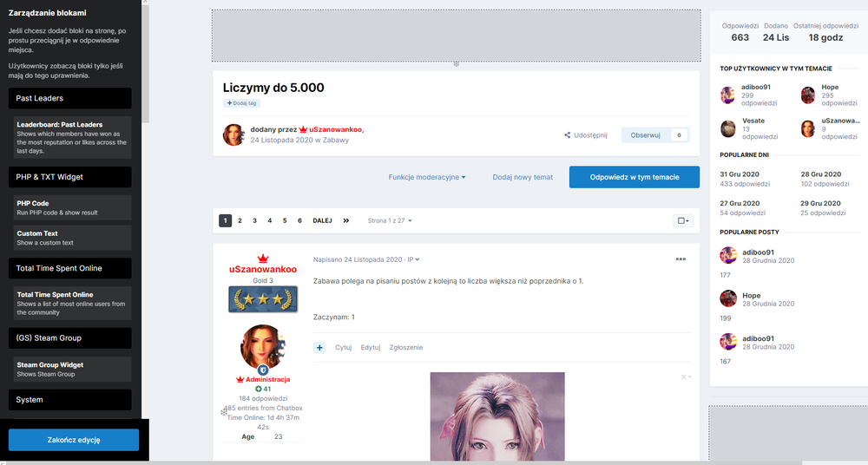The image size is (868, 465).
Task: Select the Leaderboard: Past Leaders block
Action: pyautogui.click(x=71, y=136)
